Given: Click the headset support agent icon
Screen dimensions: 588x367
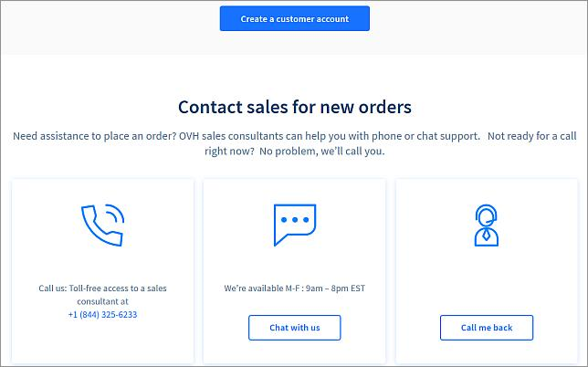Looking at the screenshot, I should click(x=487, y=225).
